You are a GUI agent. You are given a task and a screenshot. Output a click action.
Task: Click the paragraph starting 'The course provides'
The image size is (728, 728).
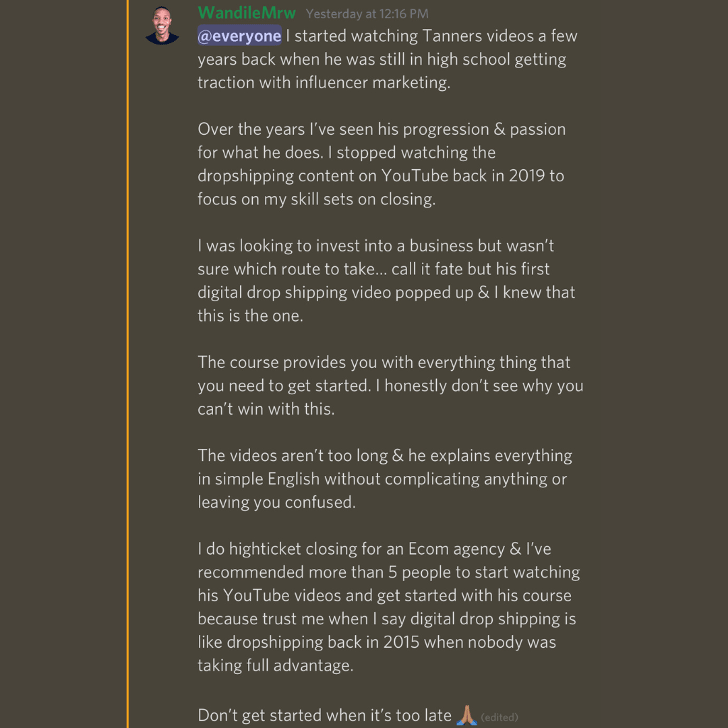(390, 386)
